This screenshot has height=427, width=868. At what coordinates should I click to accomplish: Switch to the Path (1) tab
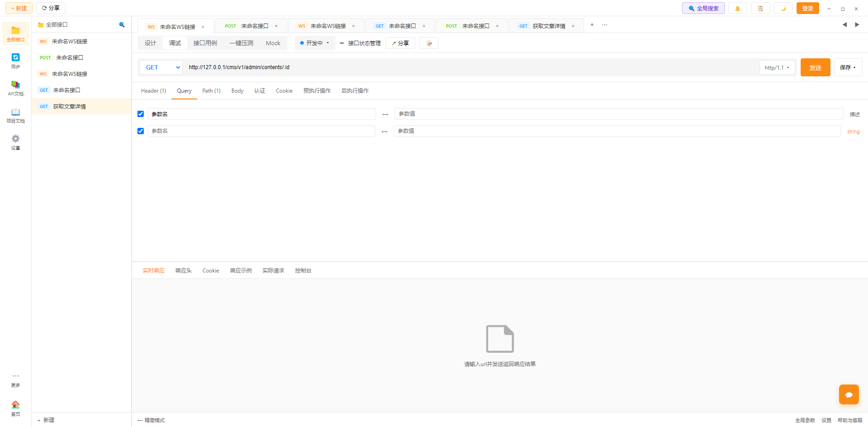point(211,91)
